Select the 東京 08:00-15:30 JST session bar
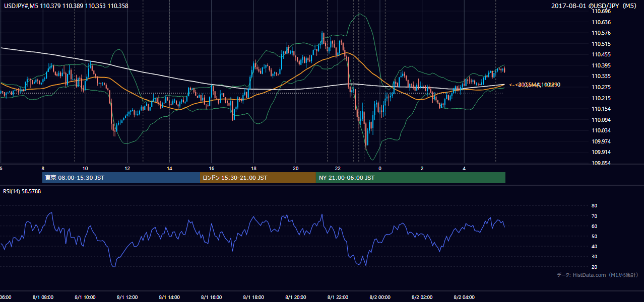Screen dimensions: 644x302 (121, 178)
